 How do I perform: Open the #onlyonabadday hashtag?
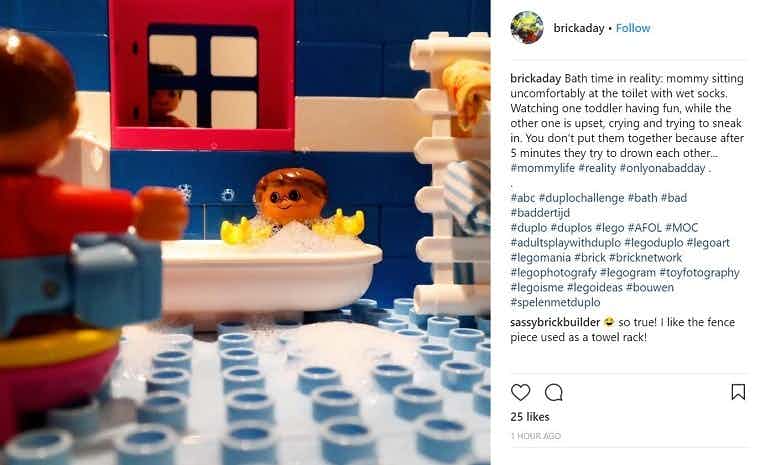(663, 168)
